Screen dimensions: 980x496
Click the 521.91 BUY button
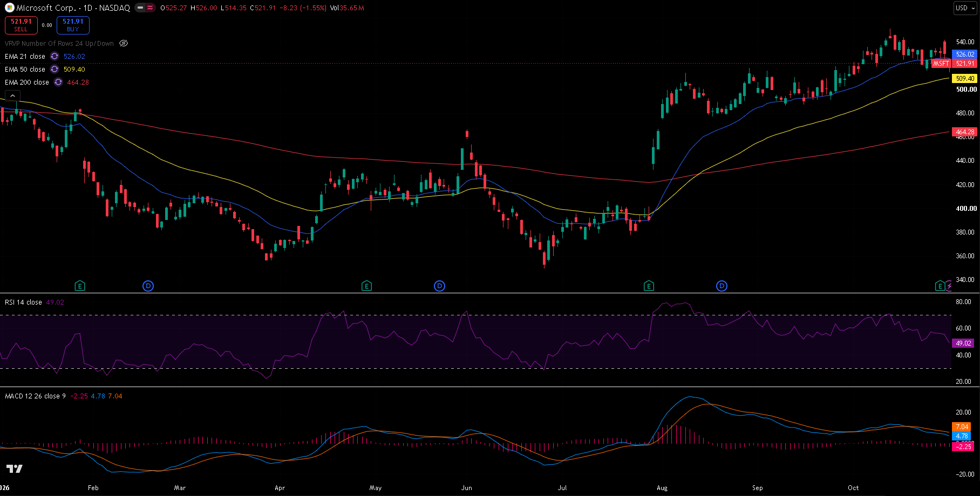(x=73, y=25)
